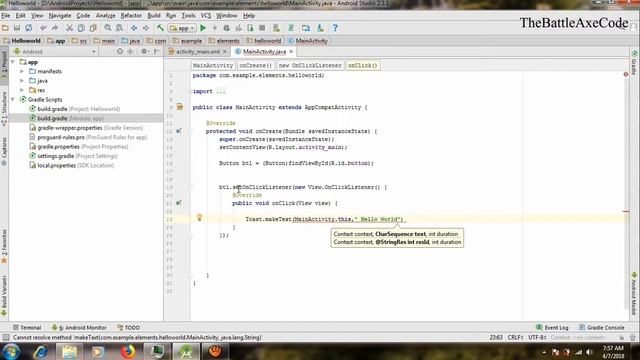Open the File menu
This screenshot has width=640, height=360.
click(6, 16)
